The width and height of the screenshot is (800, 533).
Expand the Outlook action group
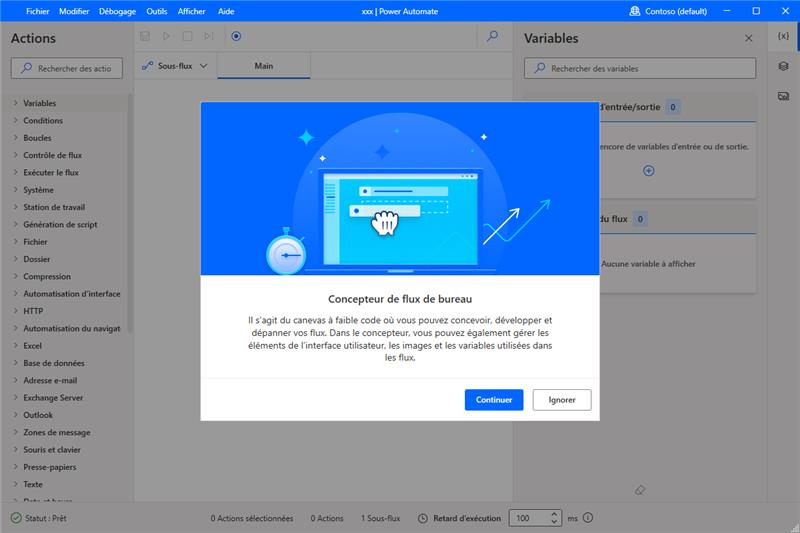click(65, 415)
